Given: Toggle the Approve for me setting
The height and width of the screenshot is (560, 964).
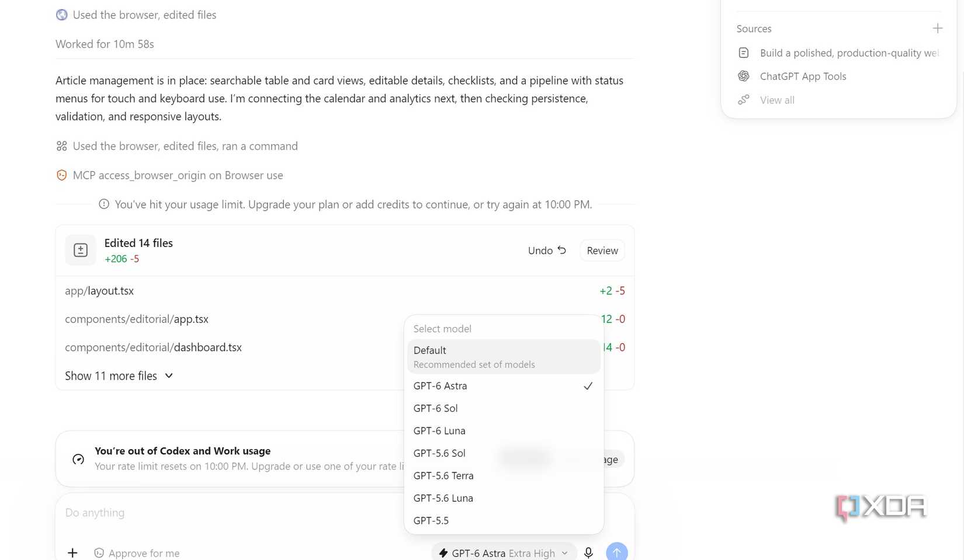Looking at the screenshot, I should click(x=137, y=553).
